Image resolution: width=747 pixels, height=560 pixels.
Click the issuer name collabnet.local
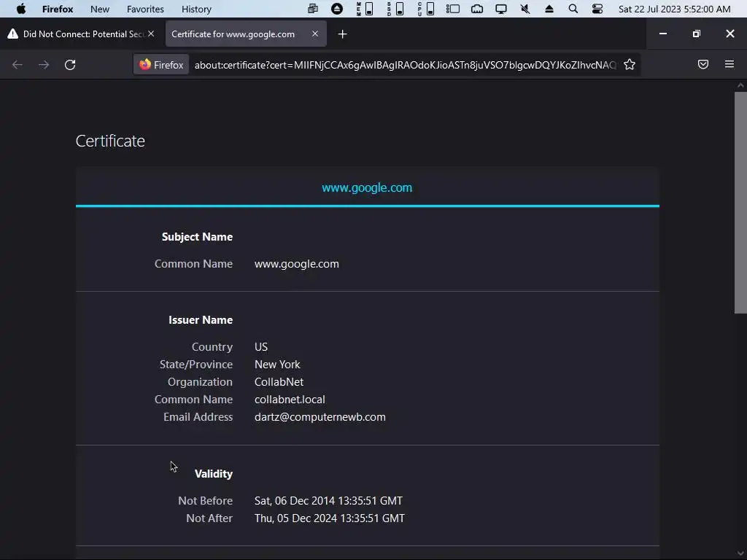click(x=290, y=400)
